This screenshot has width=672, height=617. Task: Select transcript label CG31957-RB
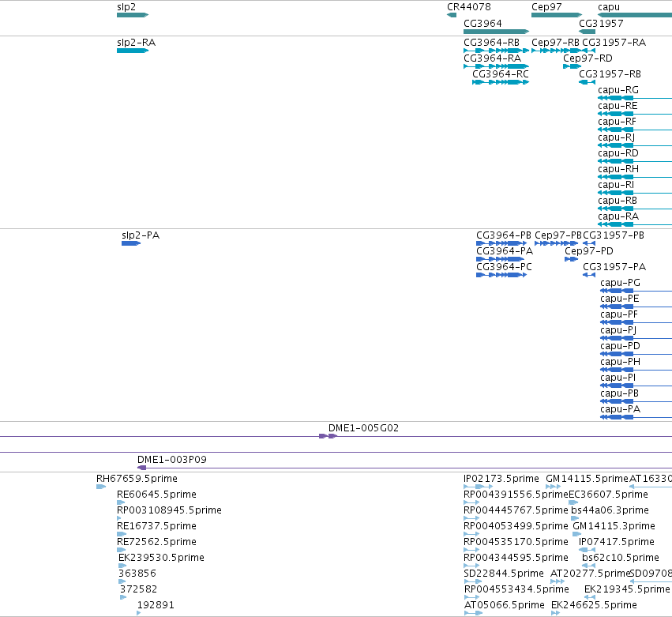[x=610, y=74]
